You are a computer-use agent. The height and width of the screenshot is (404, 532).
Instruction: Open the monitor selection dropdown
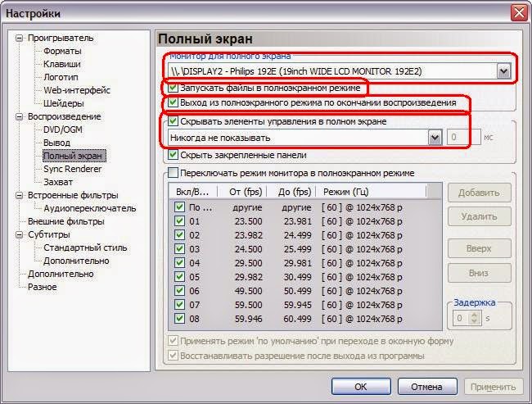(x=503, y=72)
